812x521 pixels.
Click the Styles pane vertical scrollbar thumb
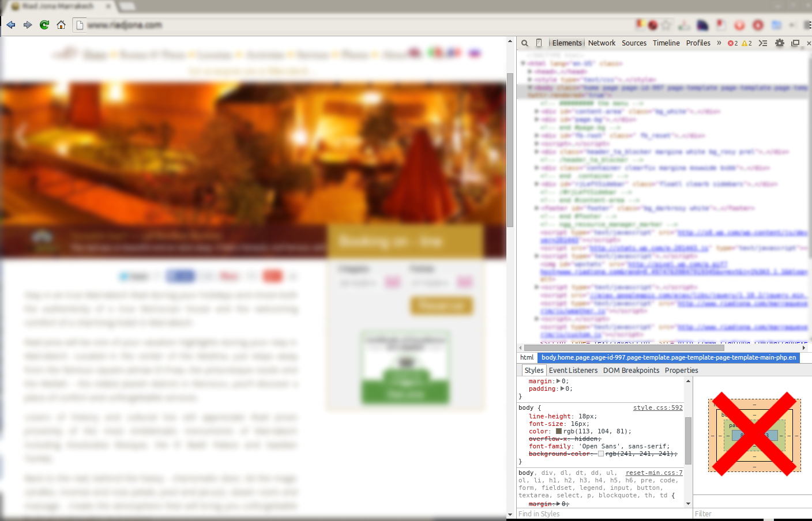click(x=688, y=440)
